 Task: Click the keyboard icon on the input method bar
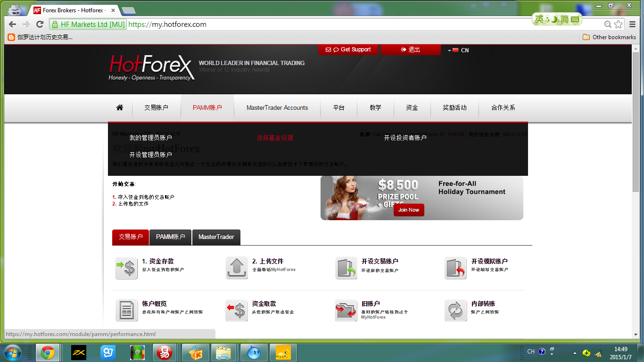coord(575,19)
